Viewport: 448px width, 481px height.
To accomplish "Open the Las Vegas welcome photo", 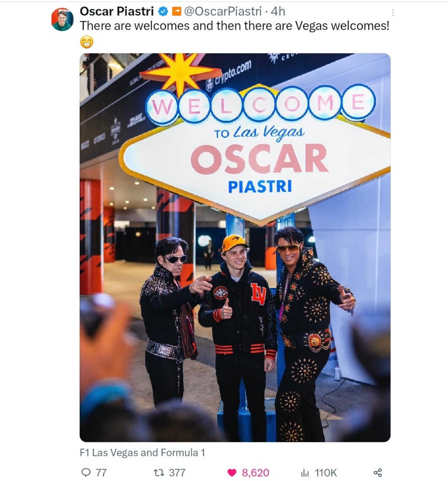I will [235, 248].
